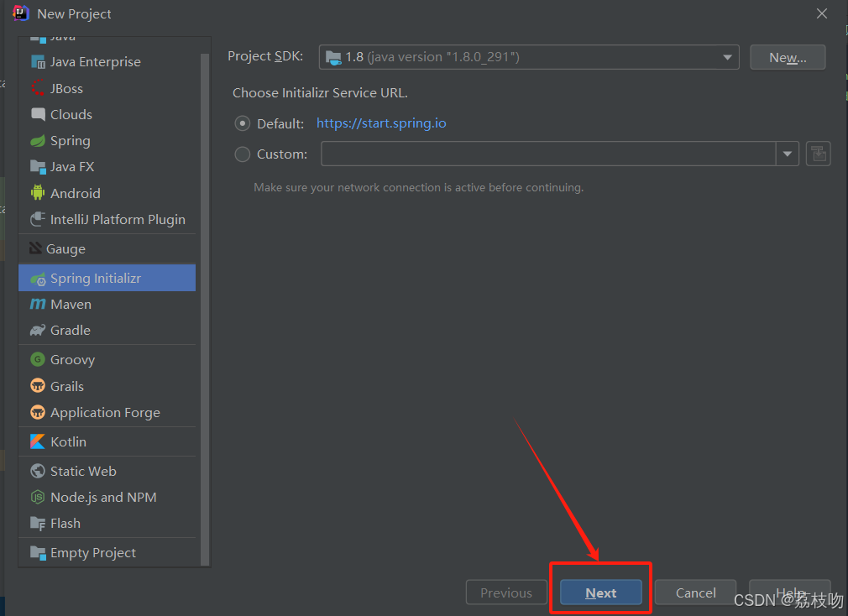The width and height of the screenshot is (848, 616).
Task: Click the Static Web globe icon
Action: coord(38,471)
